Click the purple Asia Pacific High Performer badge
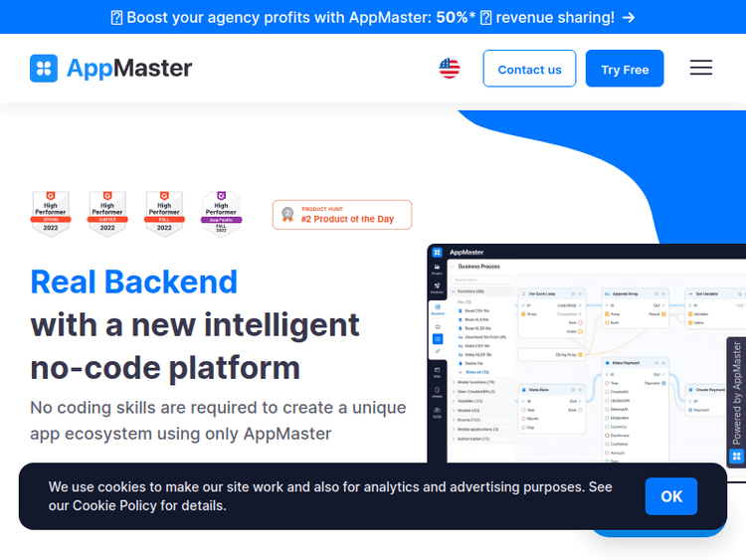The width and height of the screenshot is (746, 560). click(x=221, y=214)
